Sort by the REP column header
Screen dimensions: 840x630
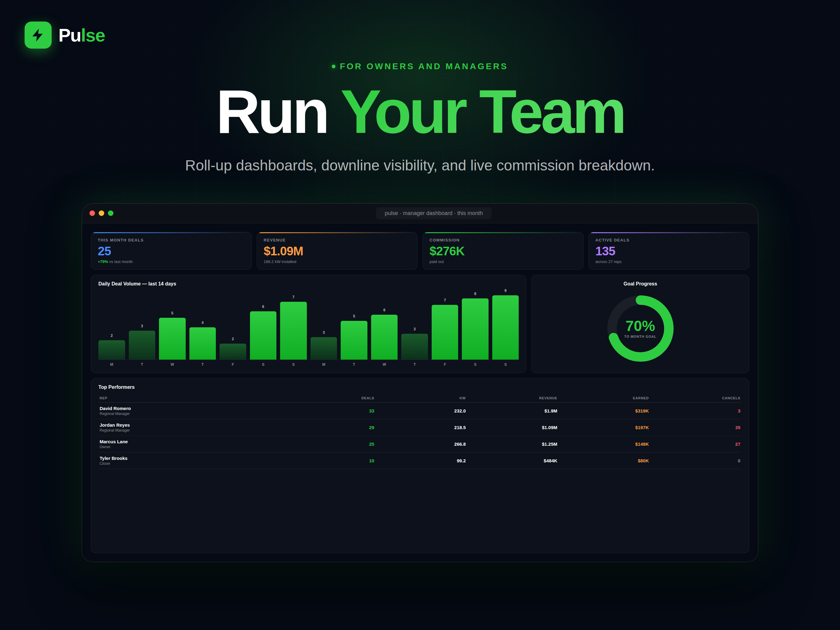pos(103,398)
